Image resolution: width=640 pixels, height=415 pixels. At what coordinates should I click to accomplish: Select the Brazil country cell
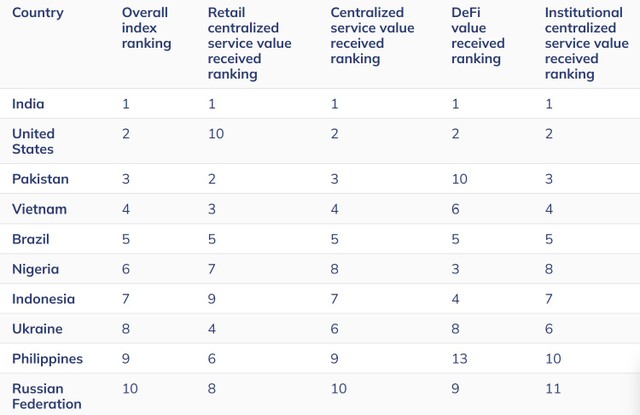click(x=31, y=239)
